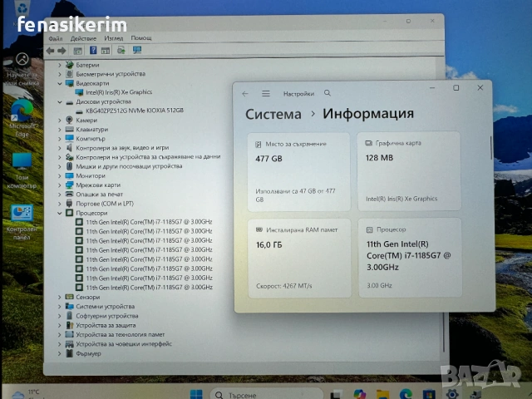Open the hamburger navigation menu in Settings
Image resolution: width=532 pixels, height=399 pixels.
coord(266,94)
